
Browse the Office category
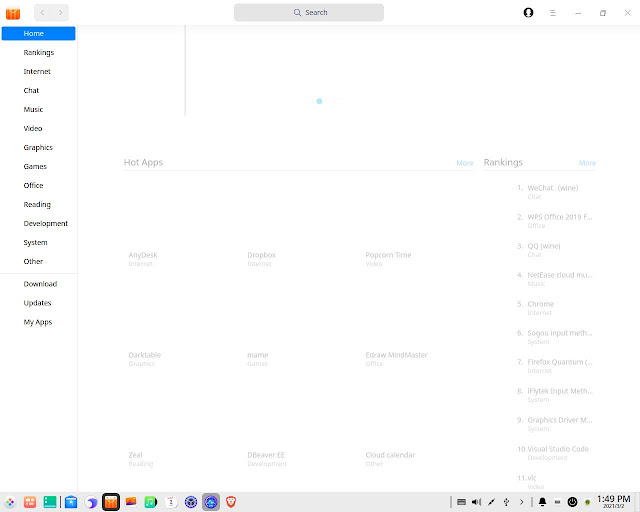coord(38,185)
